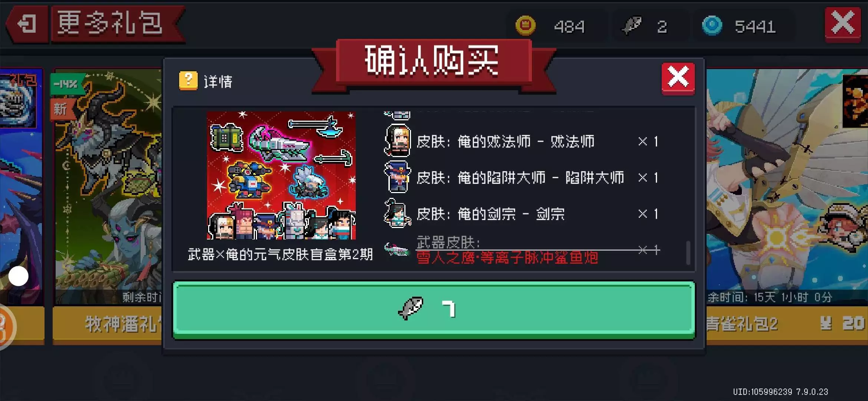Select the 雪人之鹰·等离子脉冲鲨鱼炮 weapon skin row
The image size is (868, 401).
pos(521,250)
